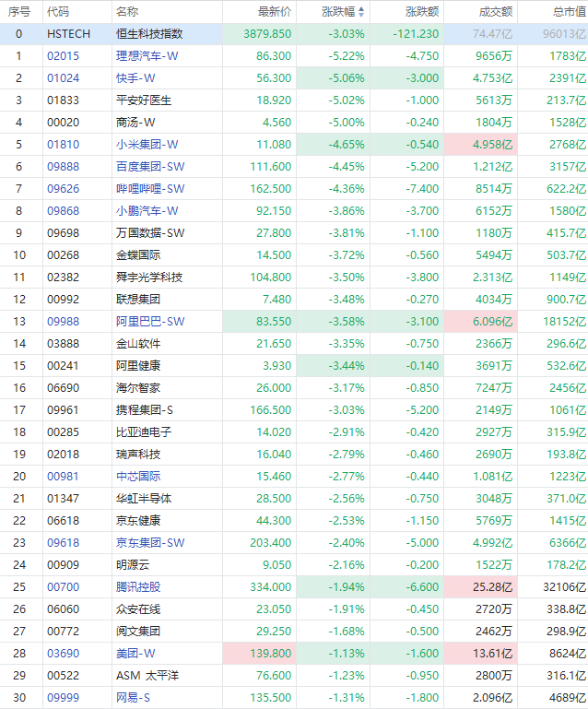Open the 京东集团-SW stock link
The width and height of the screenshot is (588, 709).
(x=150, y=544)
